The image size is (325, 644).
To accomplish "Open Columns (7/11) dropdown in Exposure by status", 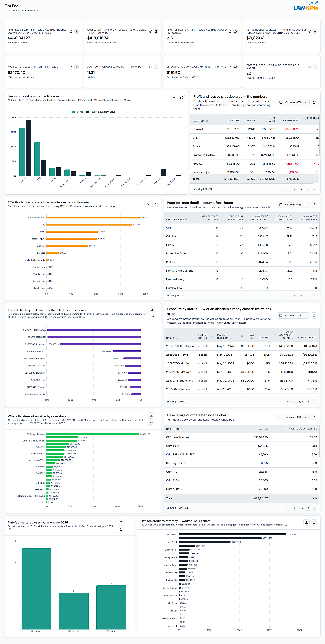I will point(293,316).
